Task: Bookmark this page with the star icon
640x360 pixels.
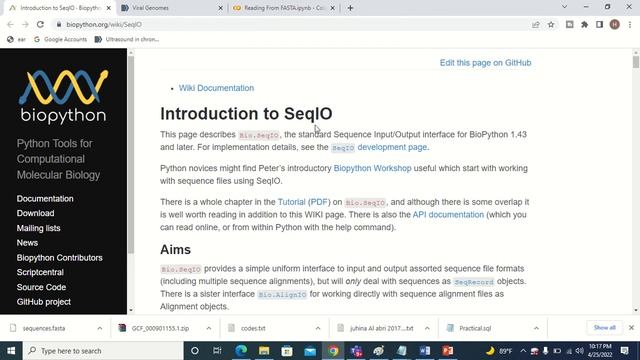Action: [551, 24]
